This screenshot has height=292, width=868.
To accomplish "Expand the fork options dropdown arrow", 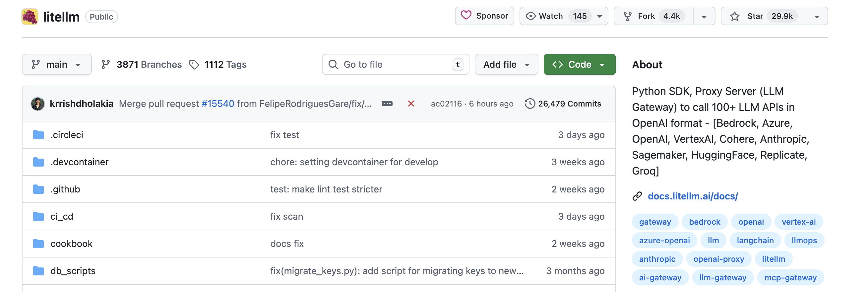I will [x=704, y=17].
